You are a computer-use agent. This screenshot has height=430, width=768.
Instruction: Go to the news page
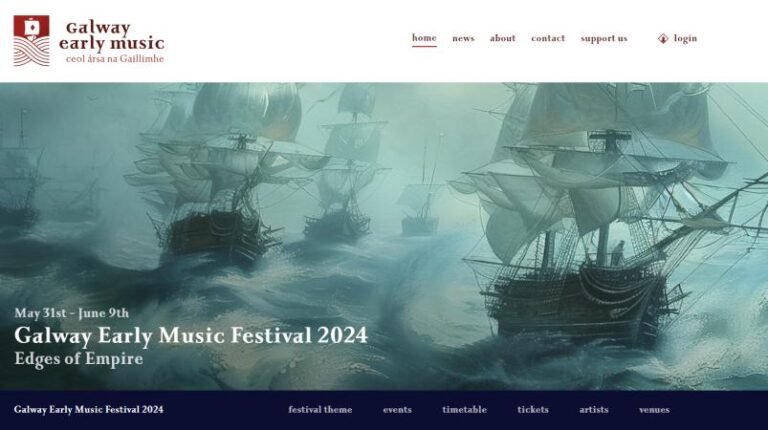(x=463, y=38)
